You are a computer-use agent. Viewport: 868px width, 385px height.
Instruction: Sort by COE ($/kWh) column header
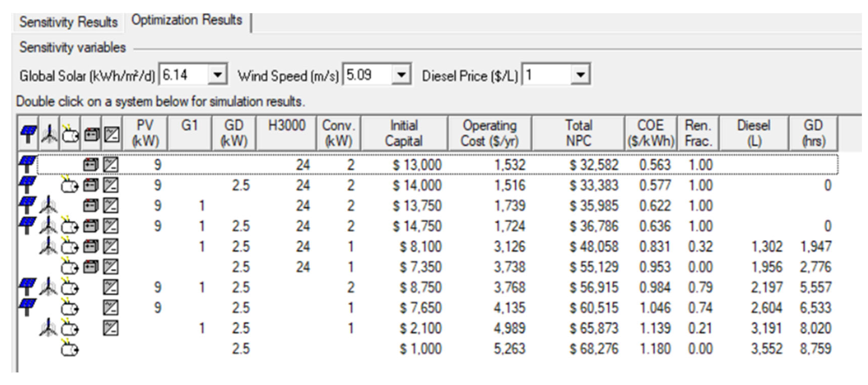(651, 133)
